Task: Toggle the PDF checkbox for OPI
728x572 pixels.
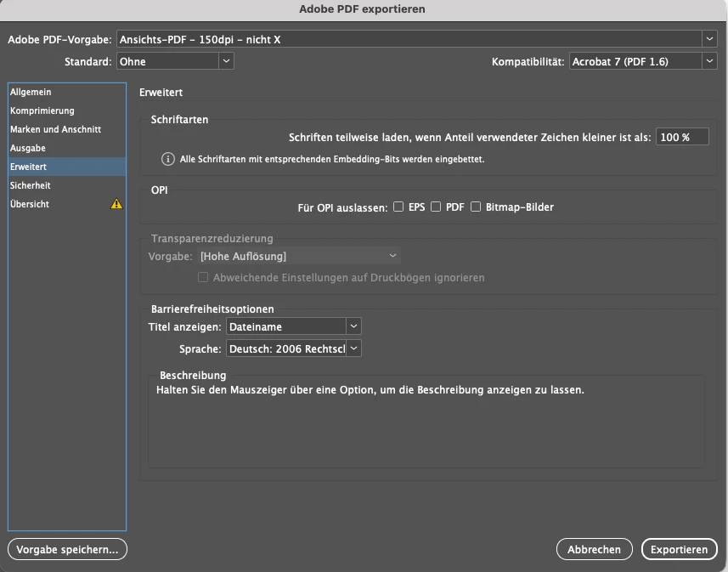Action: [436, 207]
